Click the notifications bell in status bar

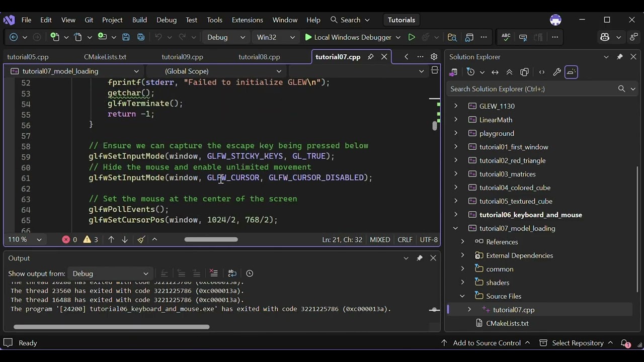point(625,343)
